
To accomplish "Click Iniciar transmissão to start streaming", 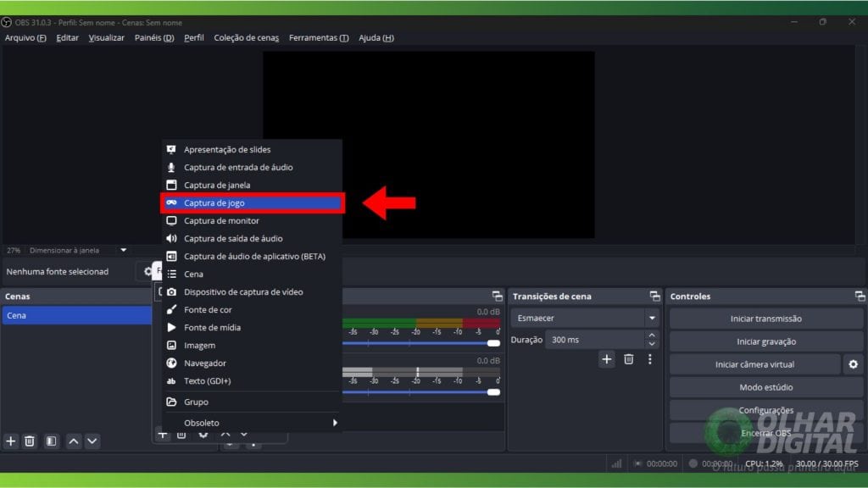I will [x=764, y=318].
